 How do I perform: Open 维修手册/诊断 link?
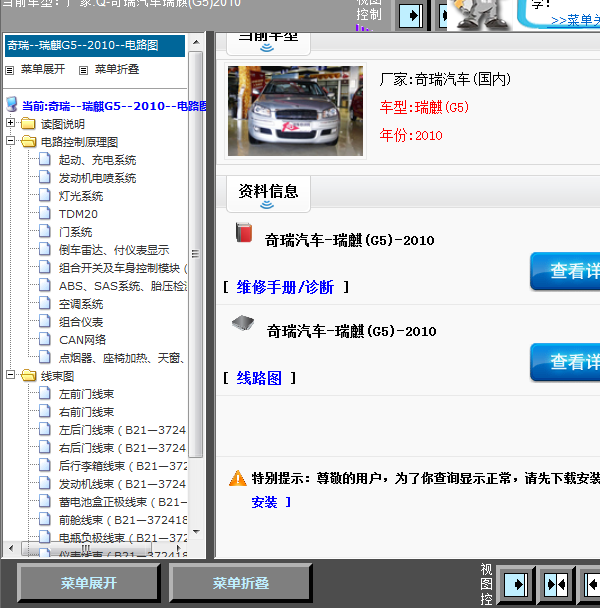point(285,287)
